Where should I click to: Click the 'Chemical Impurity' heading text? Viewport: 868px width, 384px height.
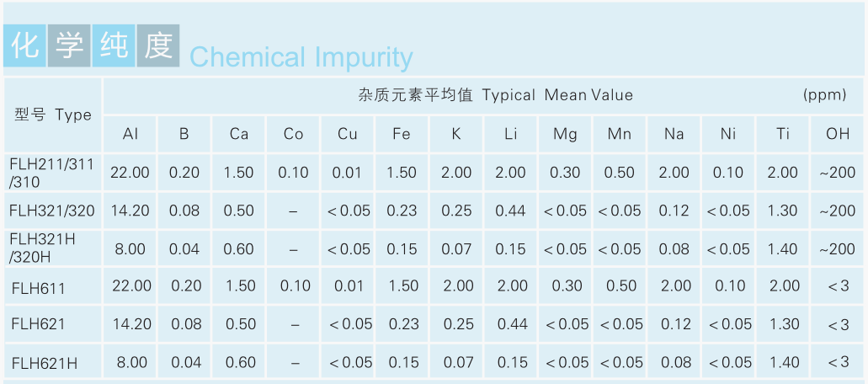(301, 57)
